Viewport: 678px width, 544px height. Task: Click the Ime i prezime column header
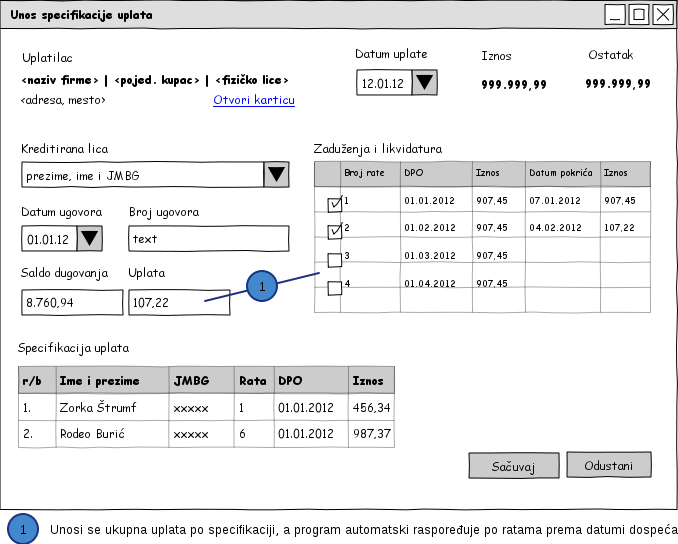point(112,380)
